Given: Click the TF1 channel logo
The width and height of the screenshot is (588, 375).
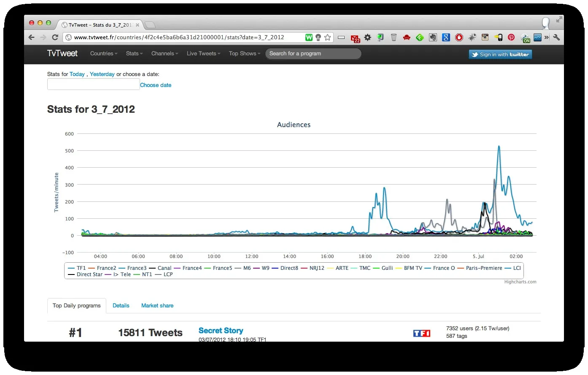Looking at the screenshot, I should click(x=422, y=333).
